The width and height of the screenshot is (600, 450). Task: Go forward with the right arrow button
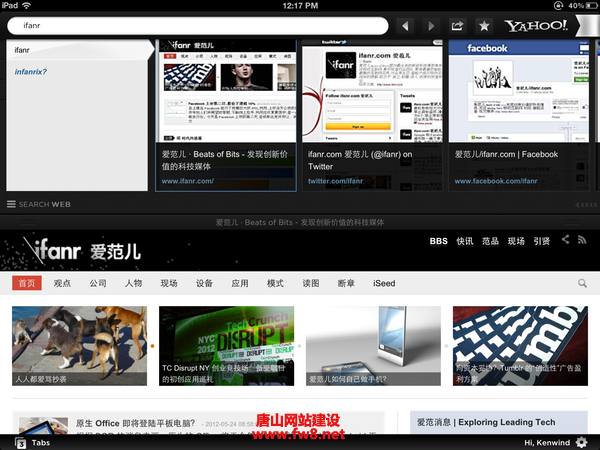click(x=431, y=26)
